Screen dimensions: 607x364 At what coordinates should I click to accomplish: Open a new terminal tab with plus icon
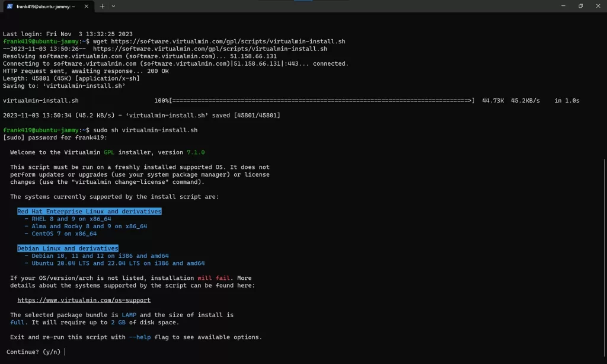click(x=102, y=6)
